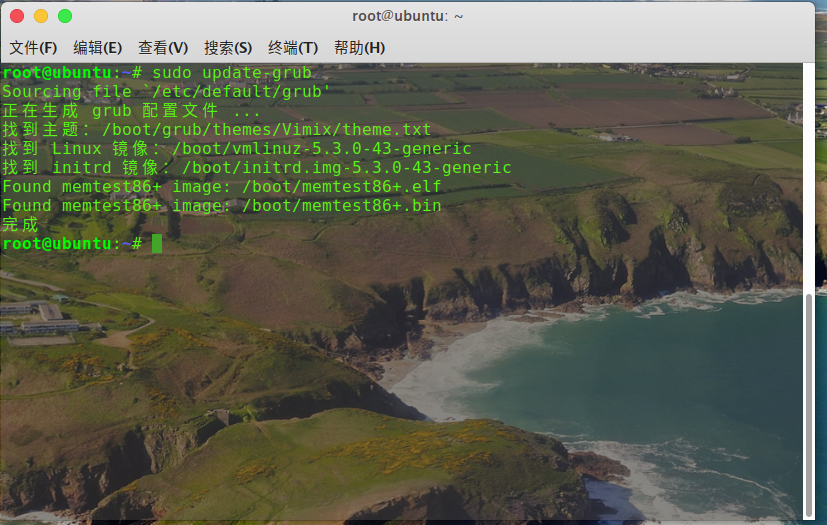Click the path /boot/memtest86+.bin
Viewport: 827px width, 525px height.
pyautogui.click(x=341, y=206)
